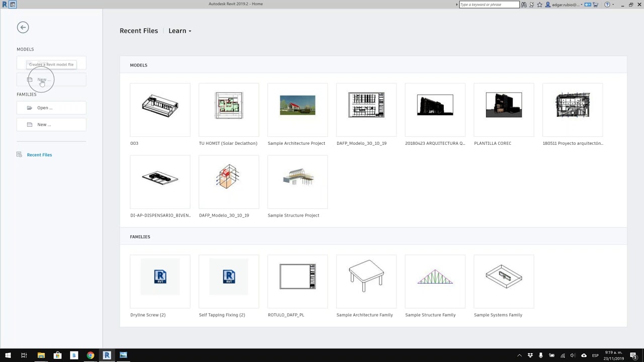This screenshot has width=644, height=362.
Task: Click the Dropbox tray icon
Action: (530, 355)
